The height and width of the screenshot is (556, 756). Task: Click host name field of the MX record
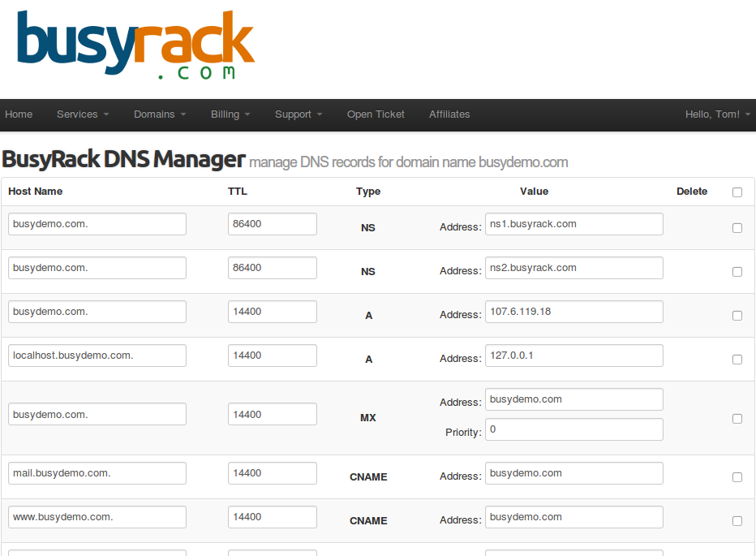pos(97,414)
